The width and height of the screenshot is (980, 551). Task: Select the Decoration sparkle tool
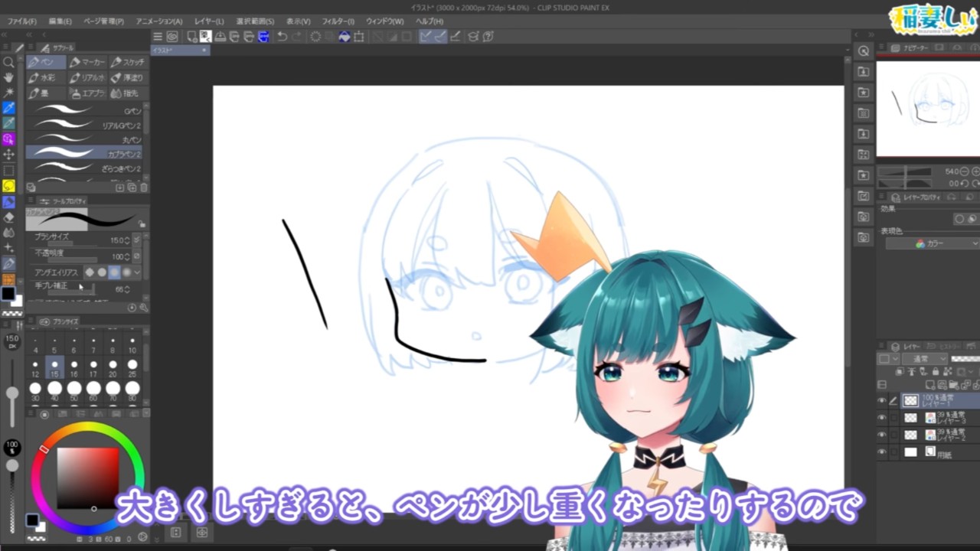click(9, 247)
